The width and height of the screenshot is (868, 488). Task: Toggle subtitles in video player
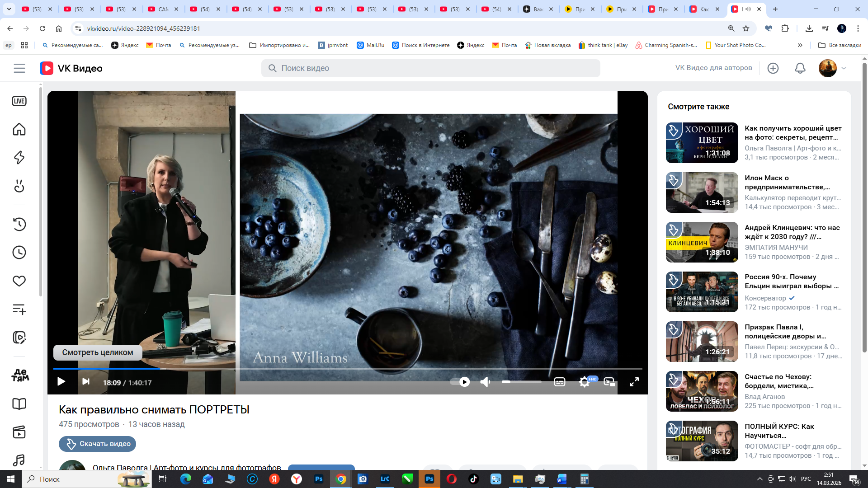pos(559,382)
